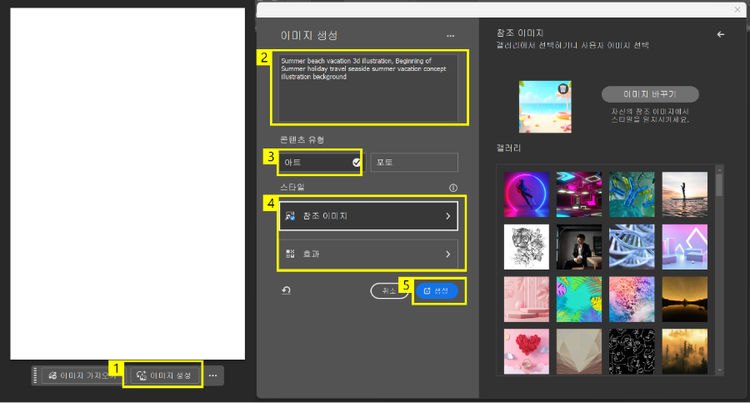Screen dimensions: 750x403
Task: Select the purple geometric shapes gallery image
Action: pyautogui.click(x=684, y=247)
